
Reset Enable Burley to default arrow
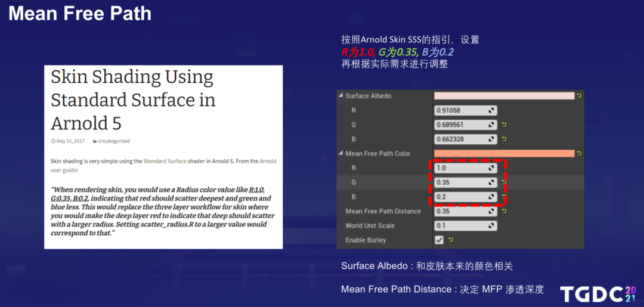[450, 240]
